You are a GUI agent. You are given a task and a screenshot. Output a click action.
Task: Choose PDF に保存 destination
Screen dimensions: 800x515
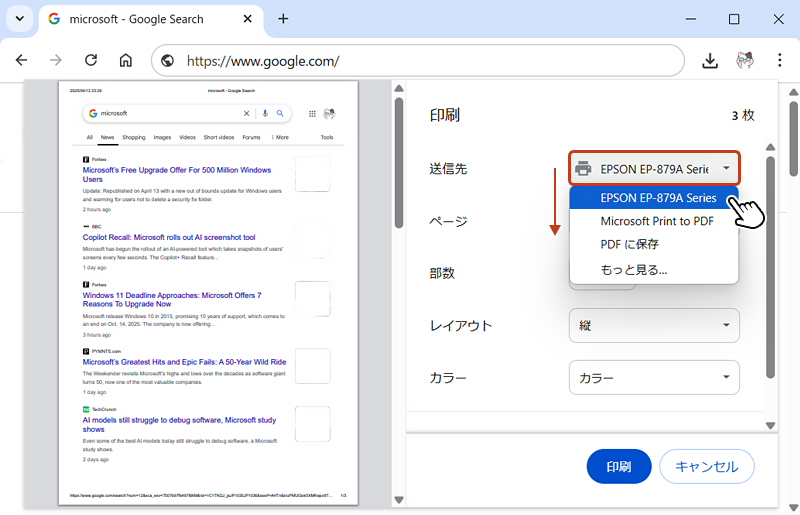click(654, 244)
